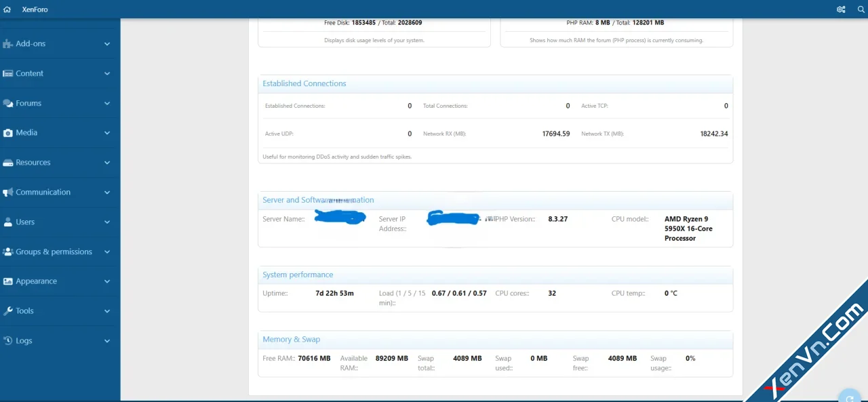This screenshot has width=868, height=402.
Task: Click the System performance header
Action: point(298,275)
